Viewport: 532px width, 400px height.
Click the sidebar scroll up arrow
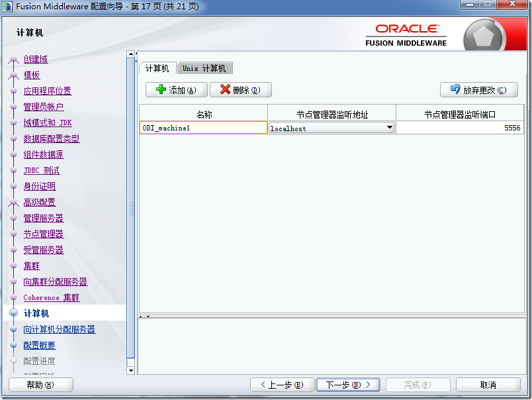[x=130, y=54]
